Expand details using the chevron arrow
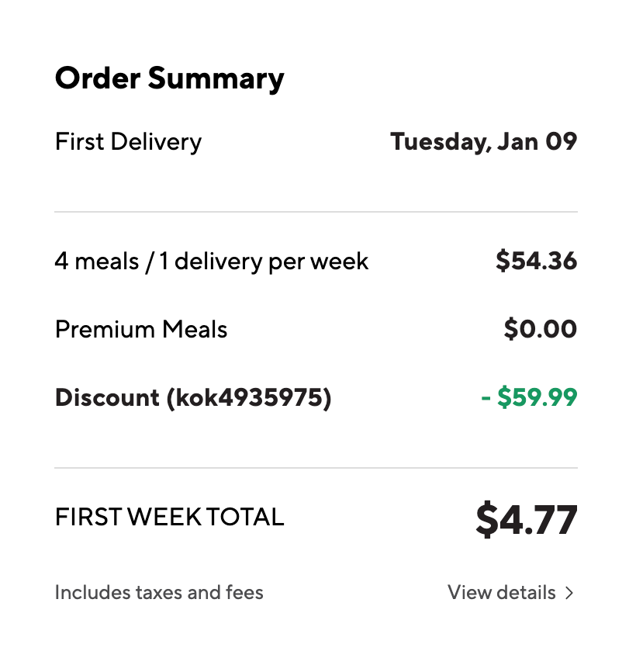Screen dimensions: 636x672 [569, 594]
